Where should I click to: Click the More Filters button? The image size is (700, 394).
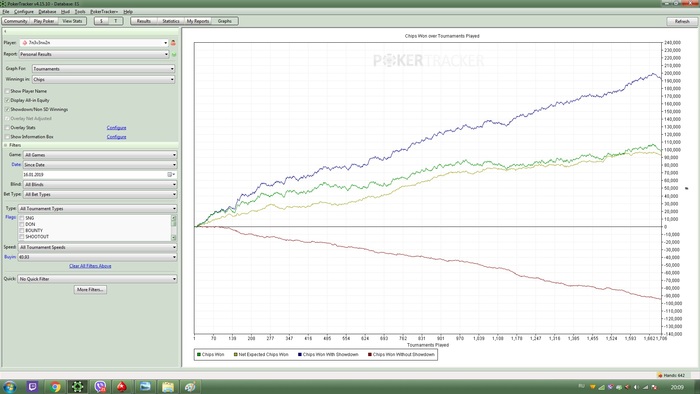point(90,290)
